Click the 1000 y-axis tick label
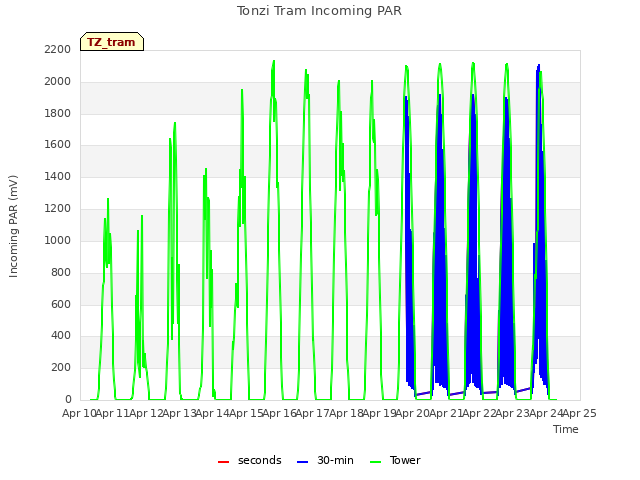This screenshot has width=640, height=480. pos(58,240)
